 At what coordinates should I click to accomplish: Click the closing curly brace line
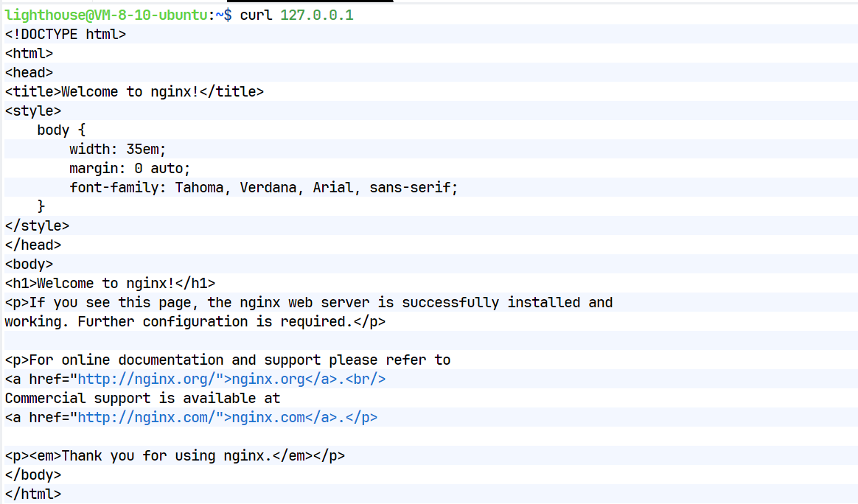tap(41, 207)
